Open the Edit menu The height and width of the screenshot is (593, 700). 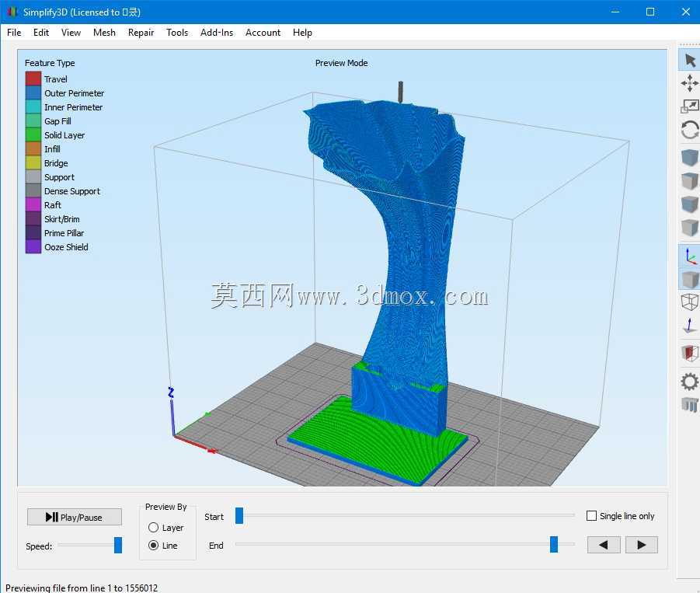[41, 33]
